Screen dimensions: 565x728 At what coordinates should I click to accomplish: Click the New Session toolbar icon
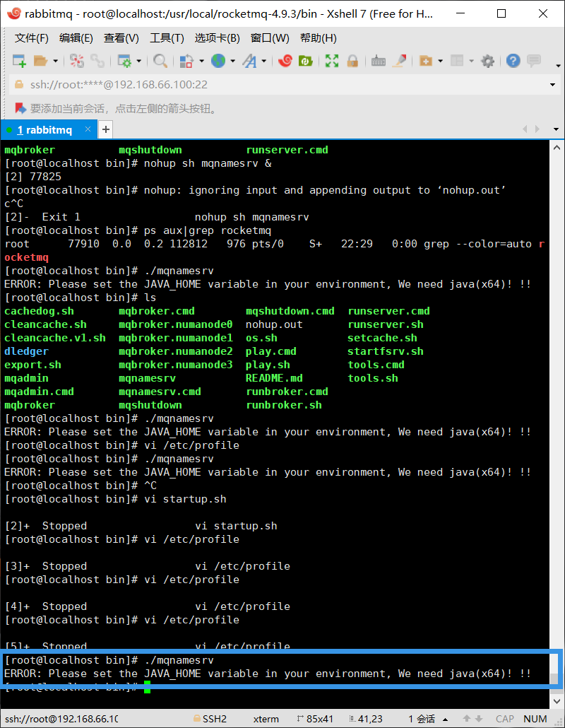point(19,61)
